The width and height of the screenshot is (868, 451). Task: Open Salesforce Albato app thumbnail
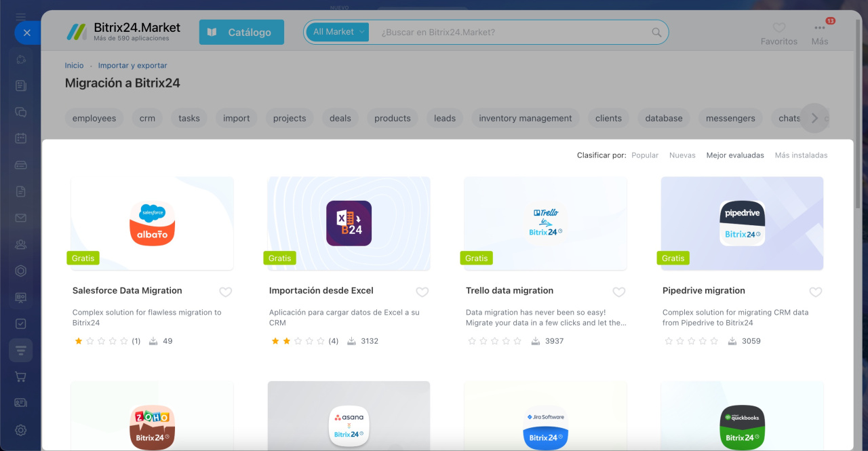coord(153,223)
